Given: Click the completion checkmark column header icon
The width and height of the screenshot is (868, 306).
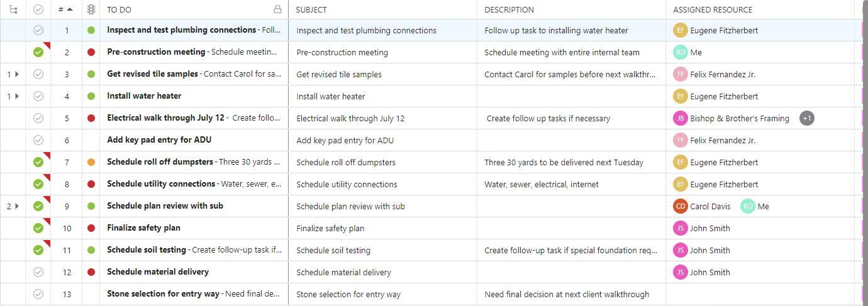Looking at the screenshot, I should (38, 9).
